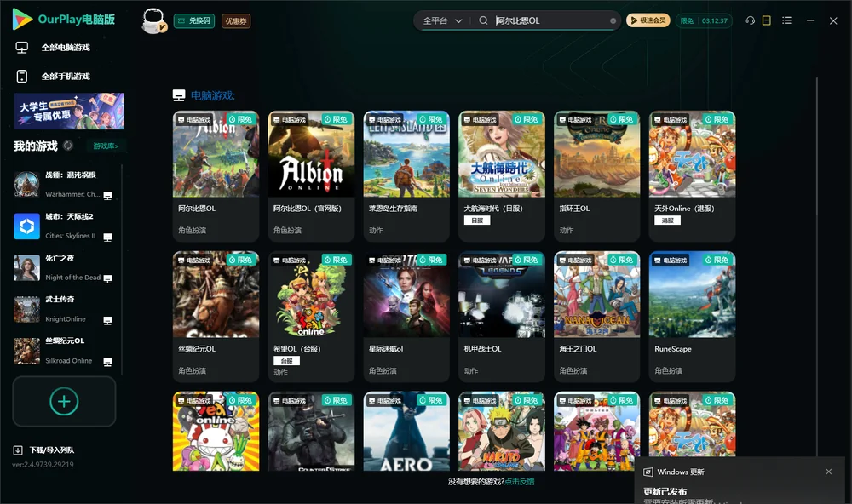This screenshot has height=504, width=852.
Task: Open Silkroad Online icon in sidebar
Action: pyautogui.click(x=26, y=351)
